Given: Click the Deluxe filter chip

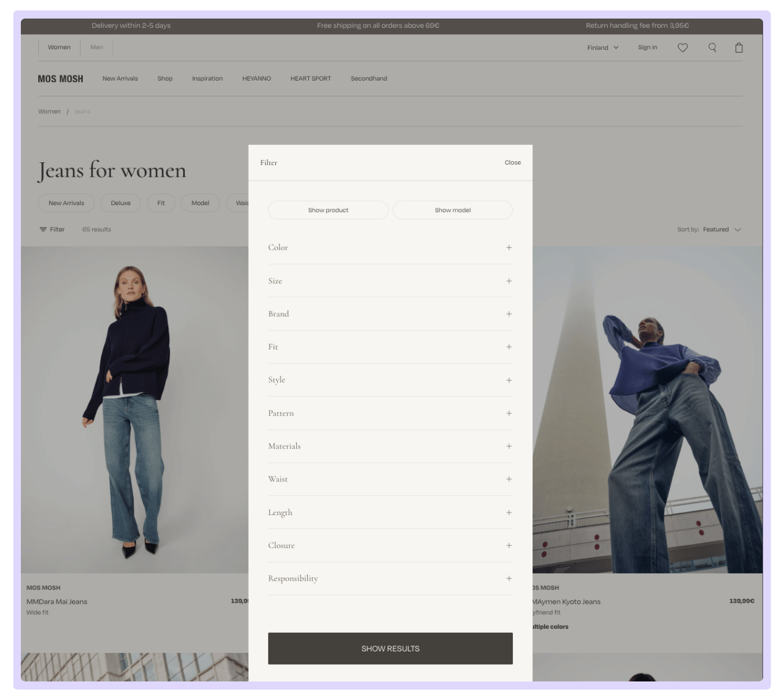Looking at the screenshot, I should [121, 203].
